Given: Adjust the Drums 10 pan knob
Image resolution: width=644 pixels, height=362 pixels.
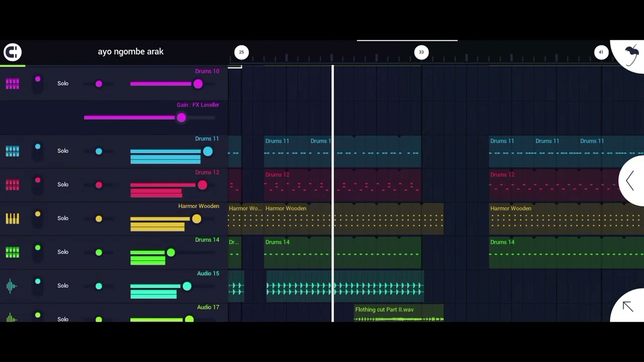Looking at the screenshot, I should coord(99,83).
